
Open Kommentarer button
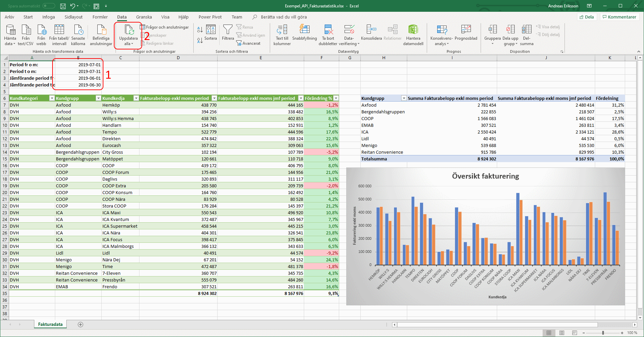point(619,17)
